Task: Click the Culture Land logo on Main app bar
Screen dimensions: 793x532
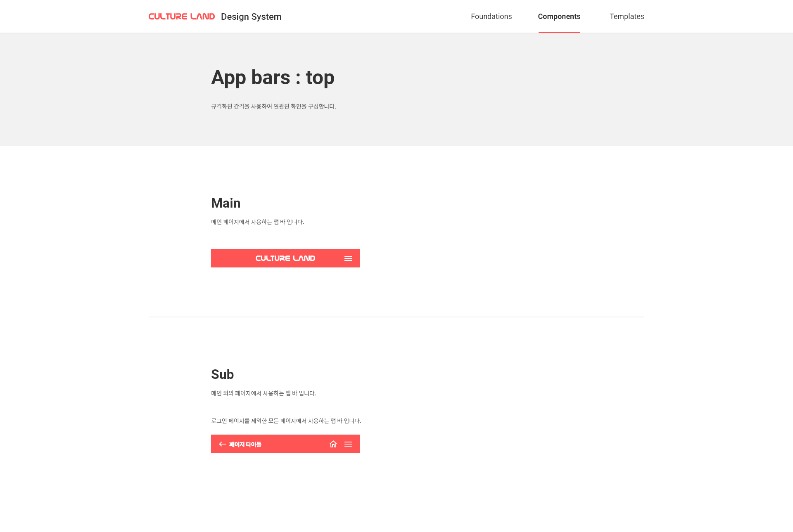Action: point(285,258)
